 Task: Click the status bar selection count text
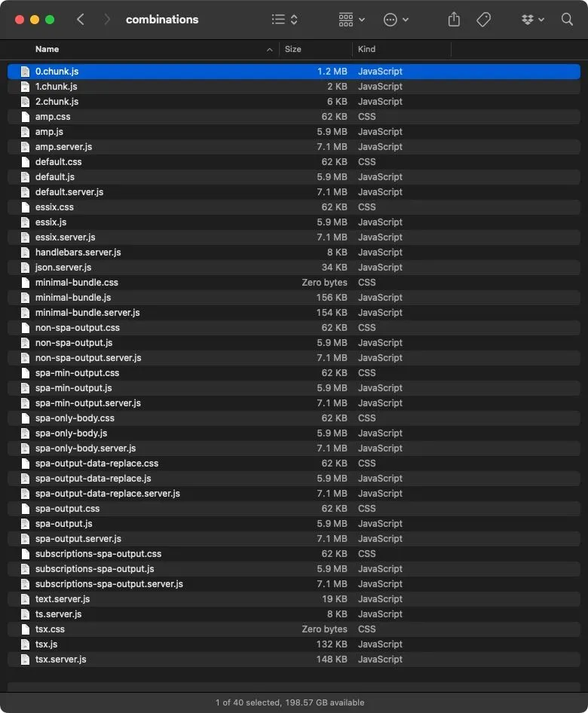click(x=289, y=702)
